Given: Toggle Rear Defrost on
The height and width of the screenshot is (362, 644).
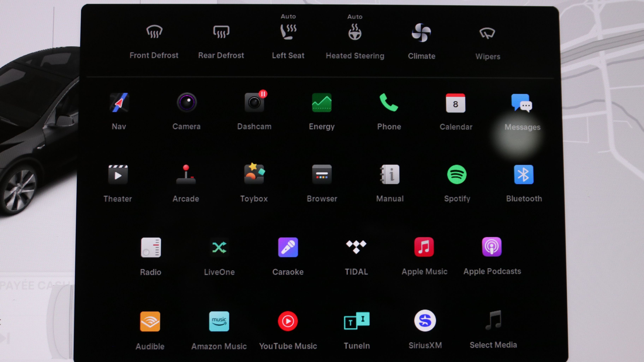Looking at the screenshot, I should [221, 32].
